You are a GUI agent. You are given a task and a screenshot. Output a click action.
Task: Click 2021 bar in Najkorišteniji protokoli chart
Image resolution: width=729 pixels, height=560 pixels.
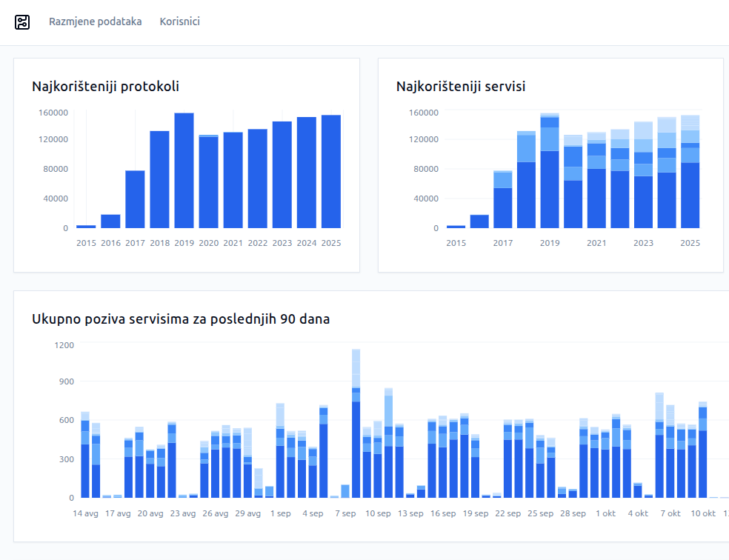click(233, 180)
